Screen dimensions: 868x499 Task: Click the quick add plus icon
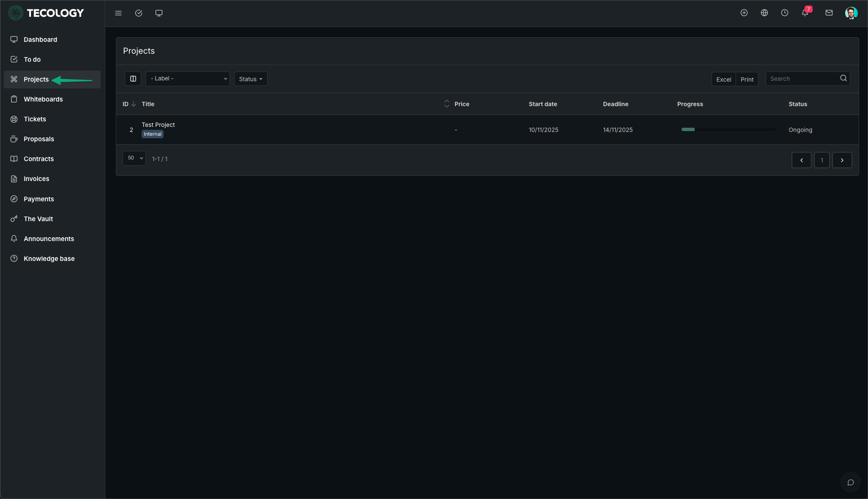744,13
